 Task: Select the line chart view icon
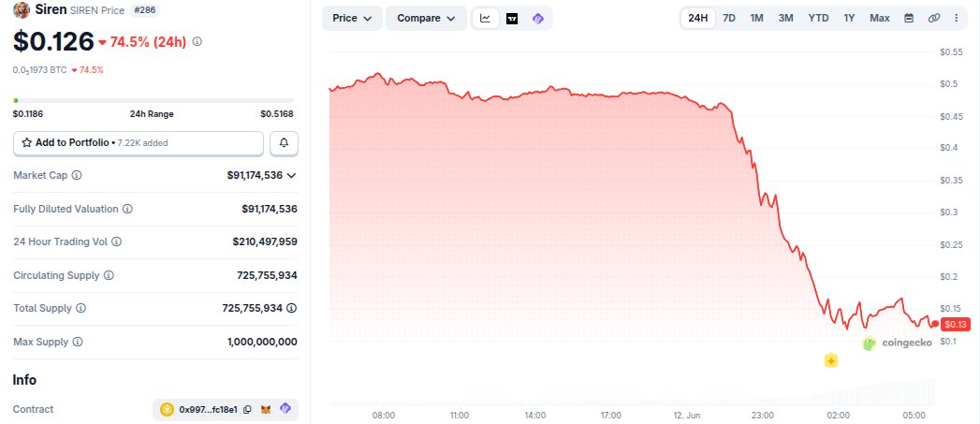[486, 18]
